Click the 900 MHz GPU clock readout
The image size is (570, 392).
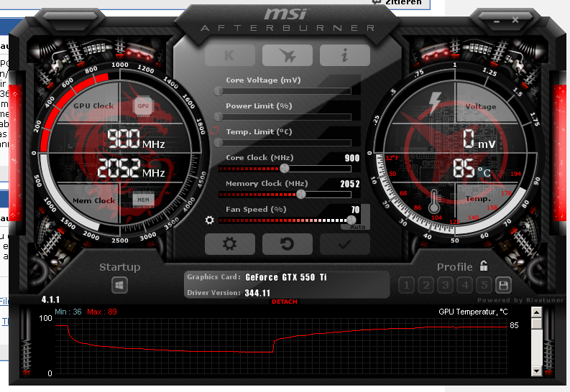[136, 139]
